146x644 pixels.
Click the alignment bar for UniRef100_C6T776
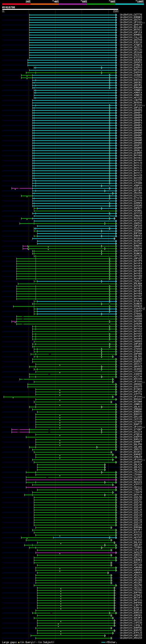(x=73, y=15)
